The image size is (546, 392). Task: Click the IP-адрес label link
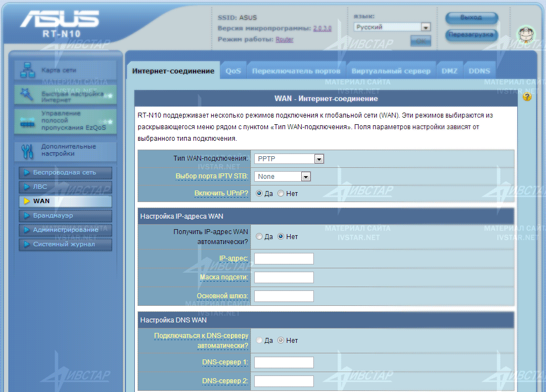233,258
